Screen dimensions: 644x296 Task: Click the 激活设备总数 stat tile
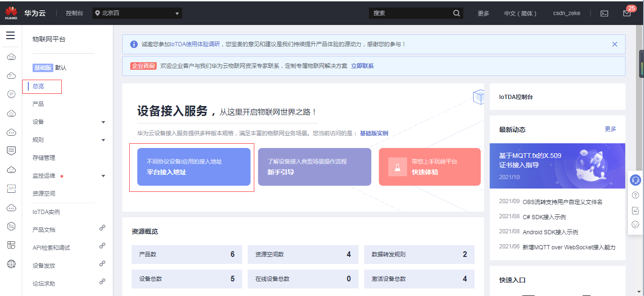[419, 279]
